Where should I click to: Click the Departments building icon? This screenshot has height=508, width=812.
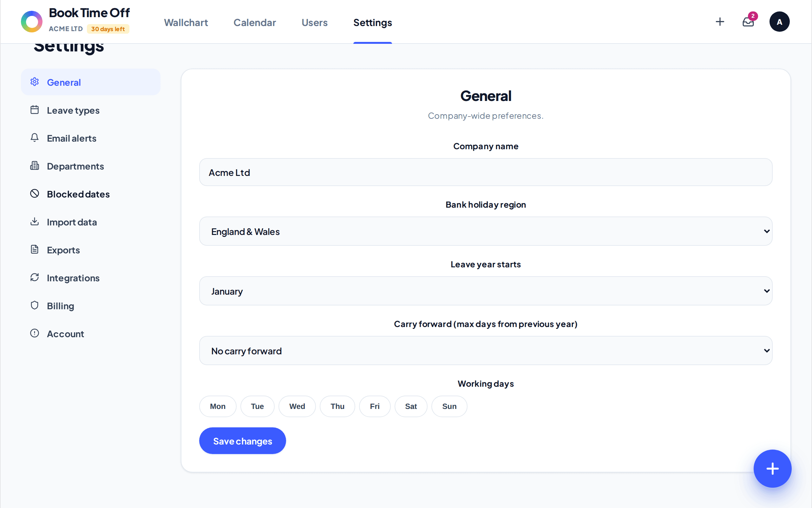(35, 166)
